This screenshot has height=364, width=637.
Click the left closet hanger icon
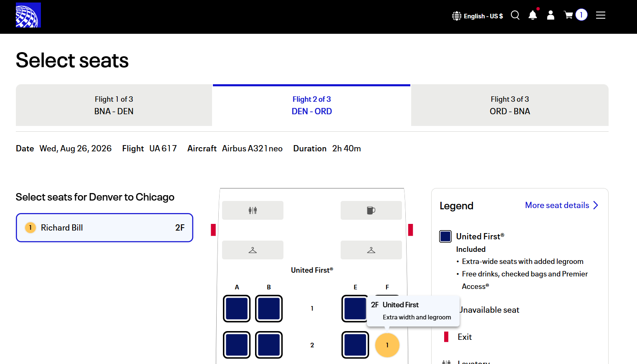pyautogui.click(x=253, y=250)
